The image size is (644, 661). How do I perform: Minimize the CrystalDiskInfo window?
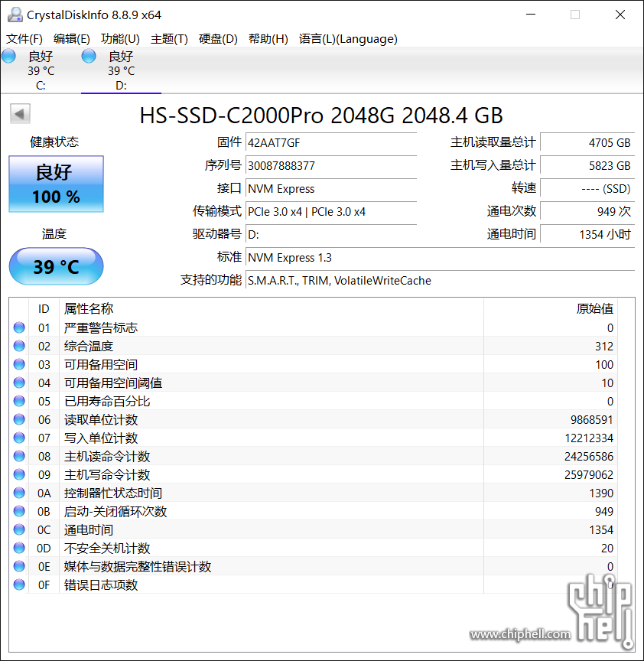click(531, 15)
